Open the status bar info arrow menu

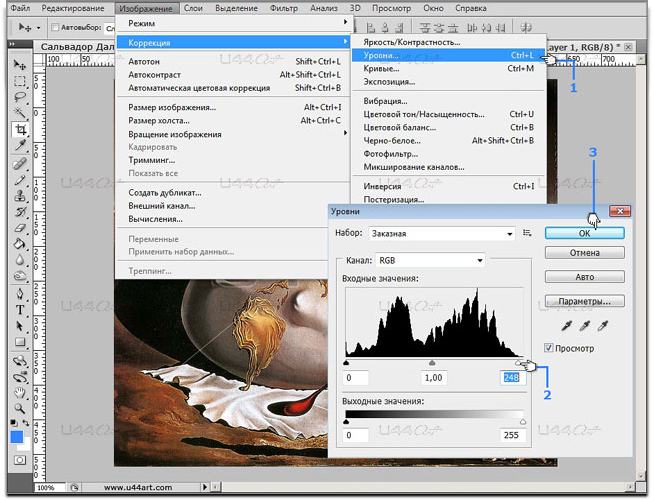click(x=204, y=487)
